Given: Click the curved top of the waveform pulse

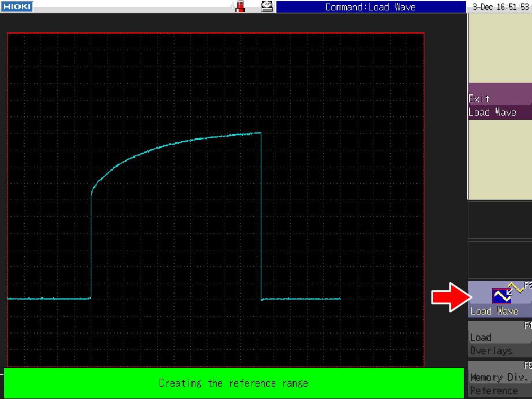Looking at the screenshot, I should point(173,143).
